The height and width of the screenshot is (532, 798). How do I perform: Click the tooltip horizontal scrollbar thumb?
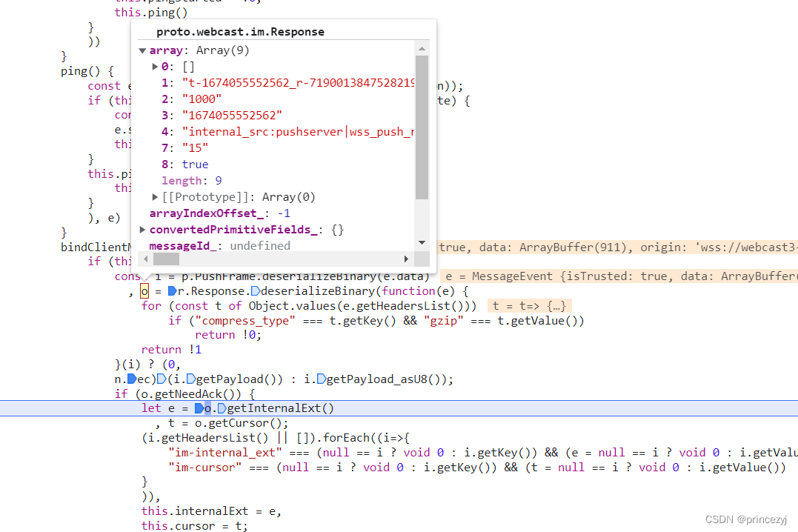click(167, 259)
